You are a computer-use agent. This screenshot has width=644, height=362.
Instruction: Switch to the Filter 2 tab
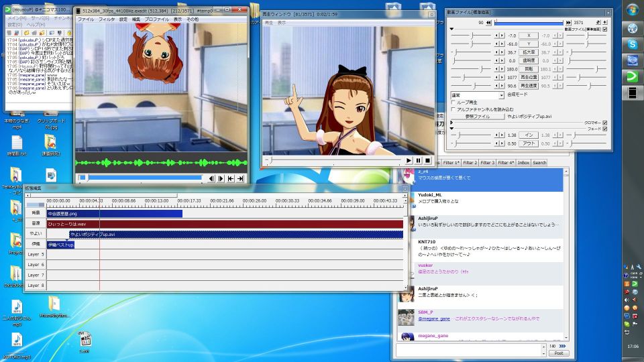click(x=470, y=163)
